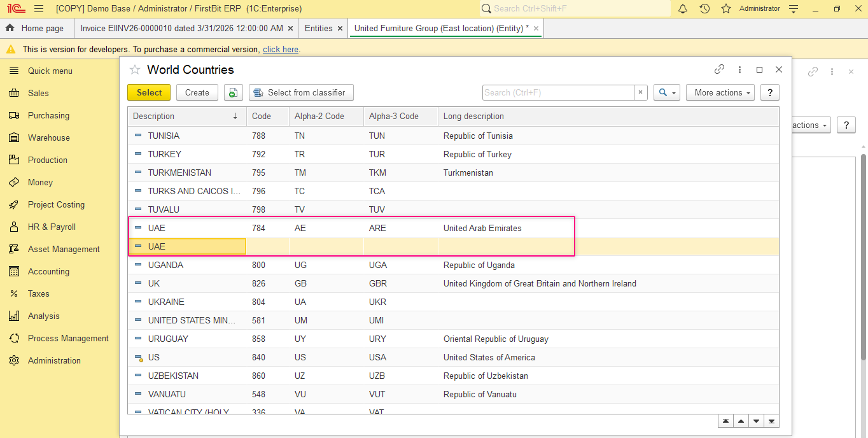Open the HR & Payroll section

(x=52, y=227)
